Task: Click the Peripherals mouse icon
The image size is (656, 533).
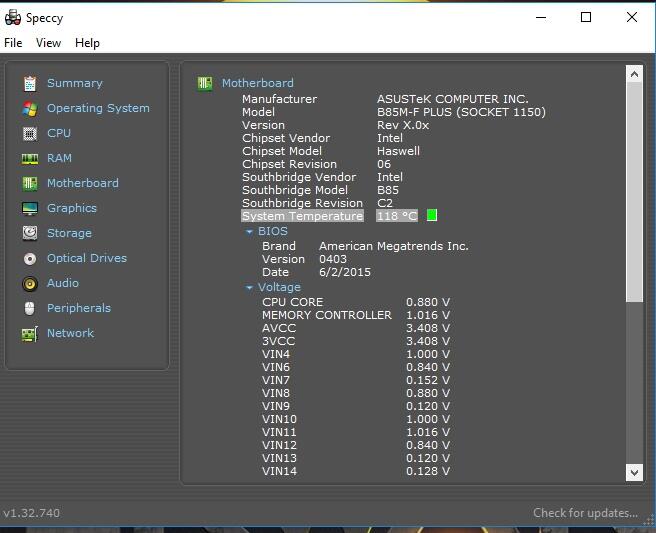Action: tap(30, 308)
